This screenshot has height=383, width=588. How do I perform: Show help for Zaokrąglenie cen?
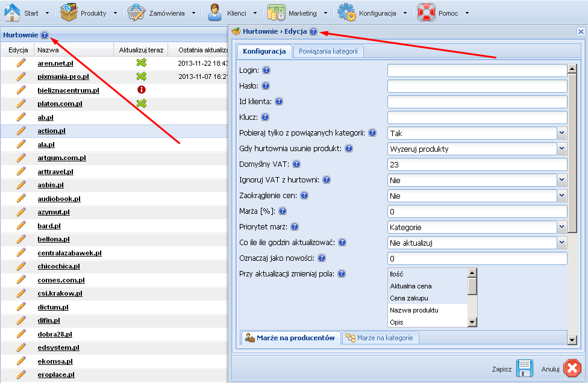tap(304, 195)
